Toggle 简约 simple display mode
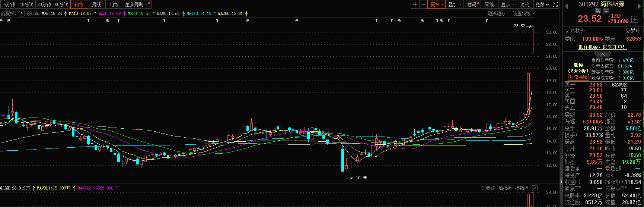644x207 pixels. [525, 4]
